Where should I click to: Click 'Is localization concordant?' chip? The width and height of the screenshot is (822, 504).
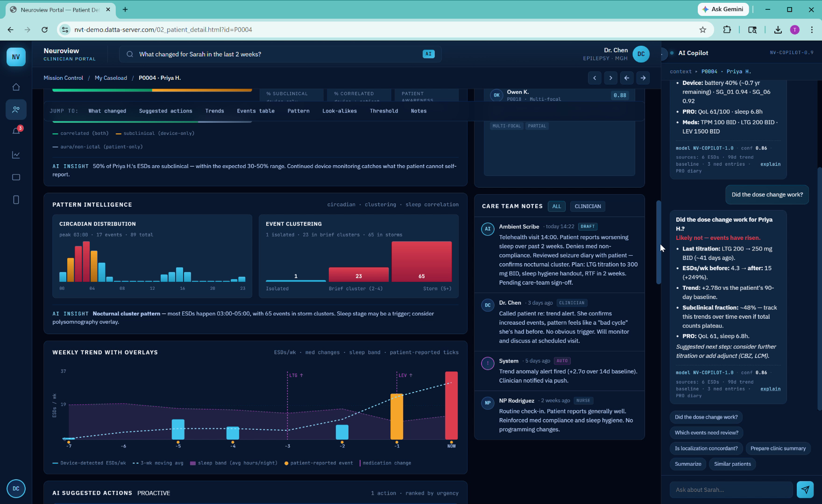coord(706,448)
